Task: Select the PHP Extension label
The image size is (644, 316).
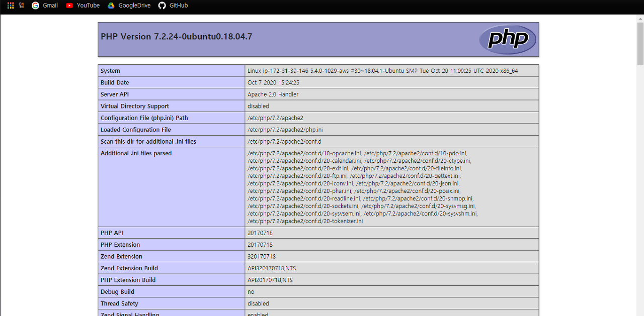Action: point(120,245)
